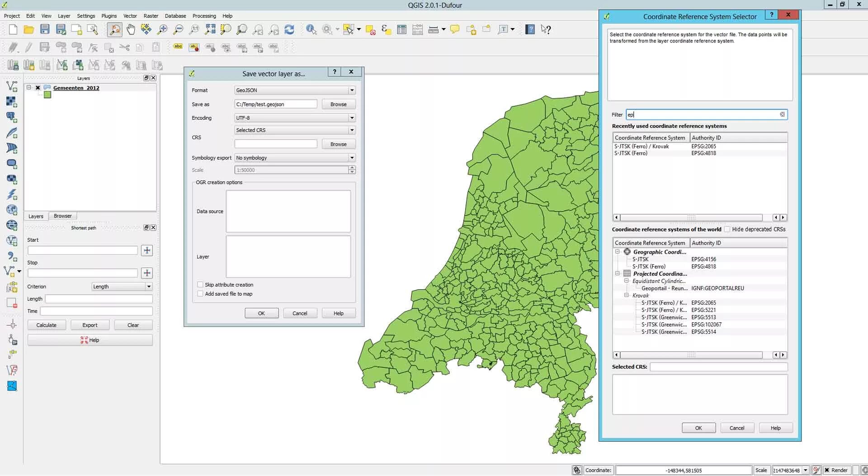Image resolution: width=868 pixels, height=476 pixels.
Task: Collapse the Geographic Coordinate Systems group
Action: (x=617, y=252)
